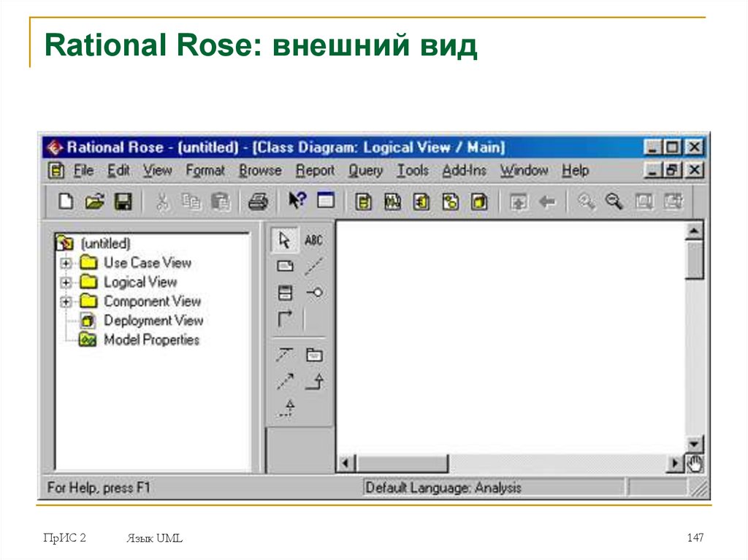Select the (untitled) root tree item
The height and width of the screenshot is (560, 748).
105,243
